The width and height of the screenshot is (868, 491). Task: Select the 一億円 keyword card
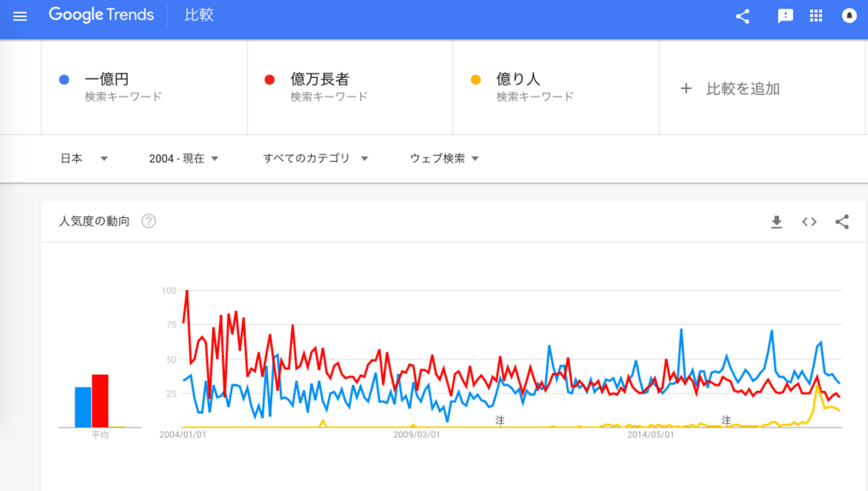point(144,86)
